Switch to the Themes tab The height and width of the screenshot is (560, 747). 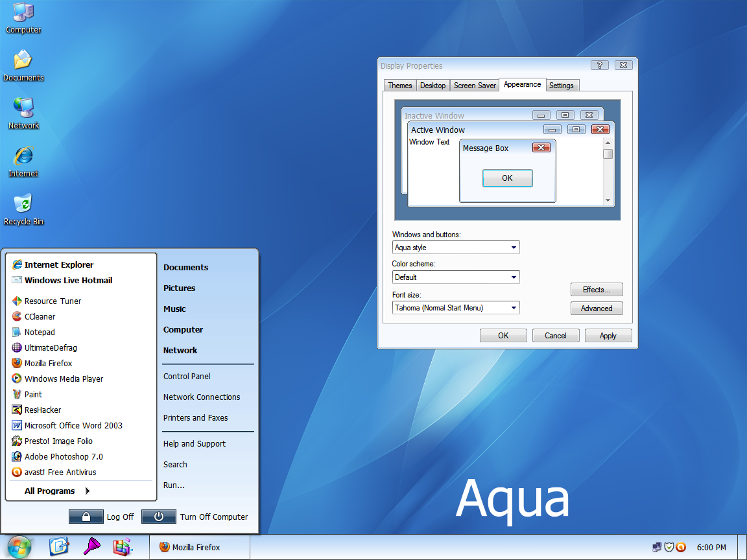399,86
